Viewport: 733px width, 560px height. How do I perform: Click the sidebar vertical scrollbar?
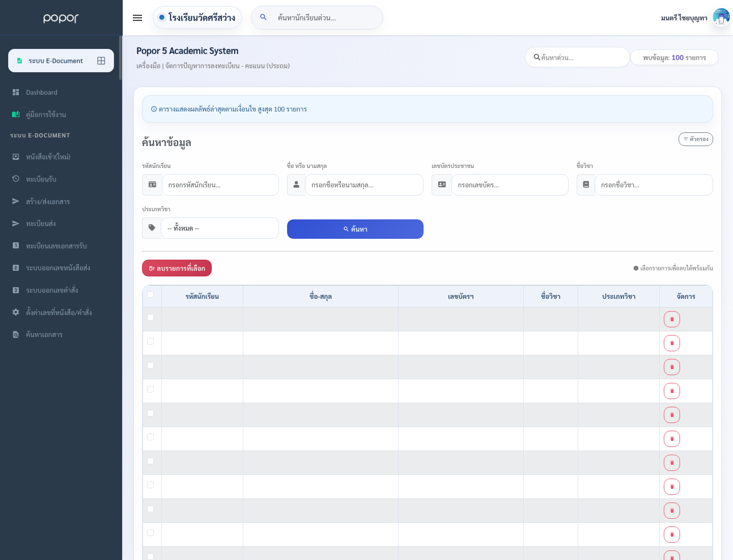pos(120,58)
